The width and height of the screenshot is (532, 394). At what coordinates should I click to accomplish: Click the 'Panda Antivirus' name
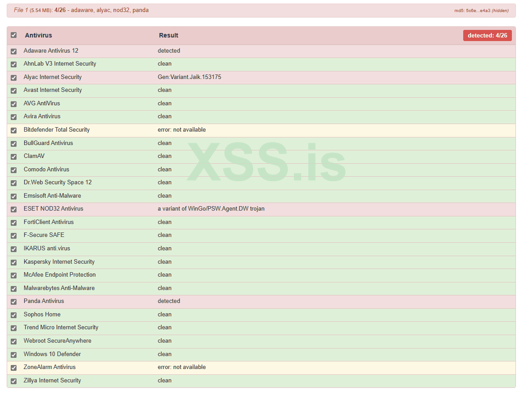(44, 301)
